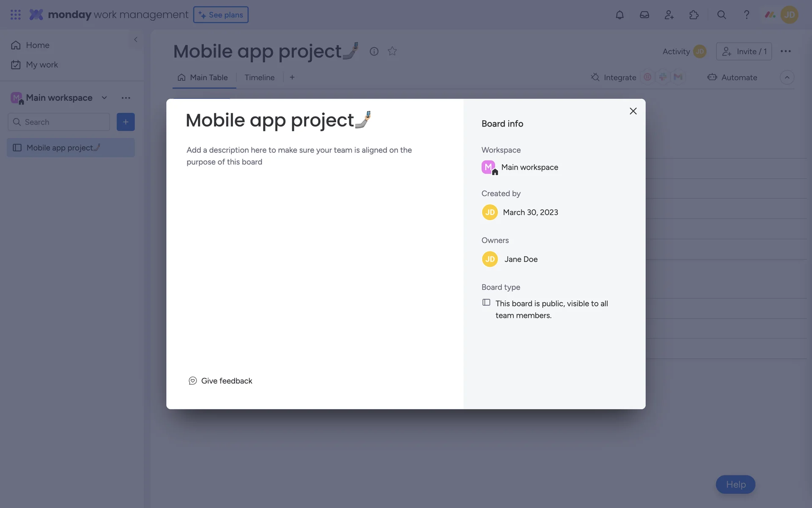Collapse the left sidebar arrow
Viewport: 812px width, 508px height.
(x=136, y=39)
